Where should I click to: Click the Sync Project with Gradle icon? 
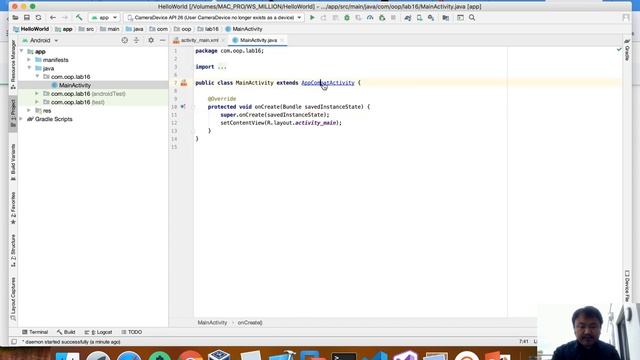[x=407, y=18]
